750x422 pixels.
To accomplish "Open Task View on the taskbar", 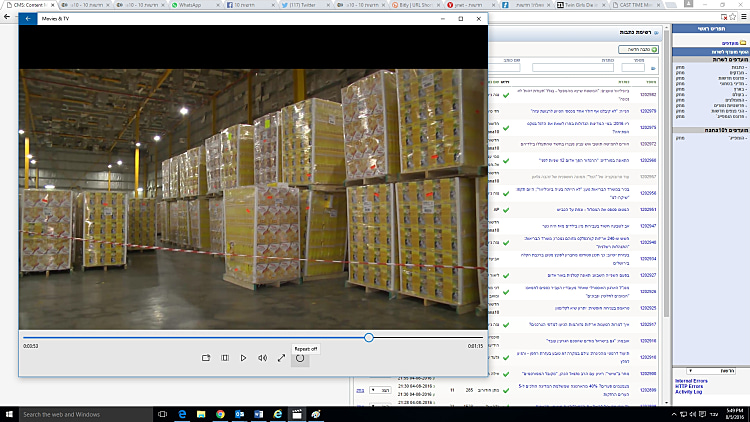I will (x=164, y=413).
